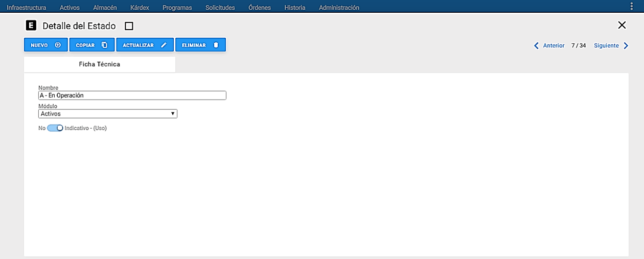
Task: Click the NUEVO button
Action: (46, 45)
